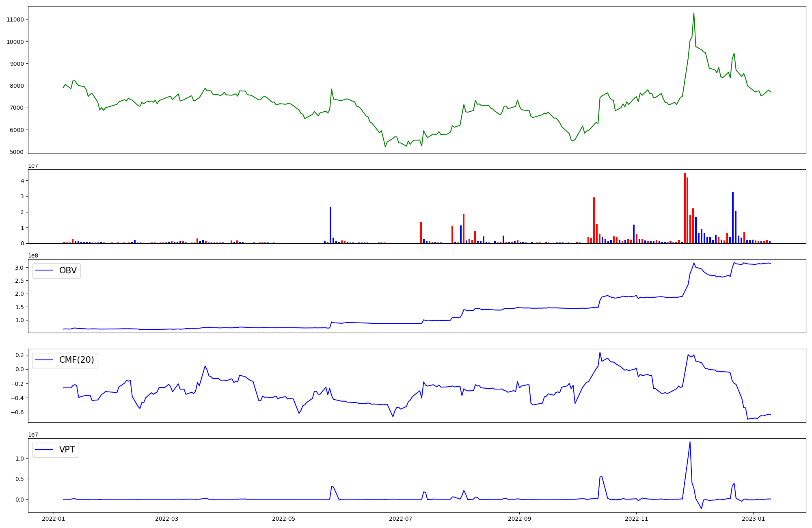Click the blue line sample in OBV legend
This screenshot has width=812, height=528.
point(44,270)
